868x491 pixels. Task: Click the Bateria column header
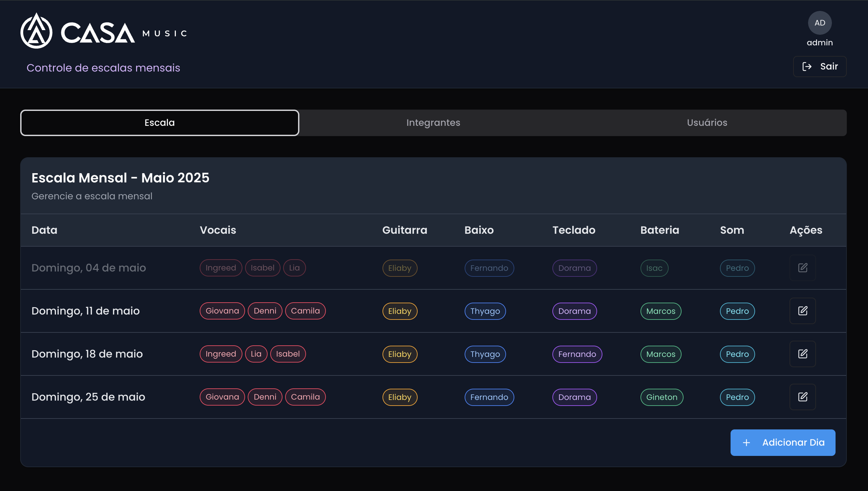tap(660, 230)
